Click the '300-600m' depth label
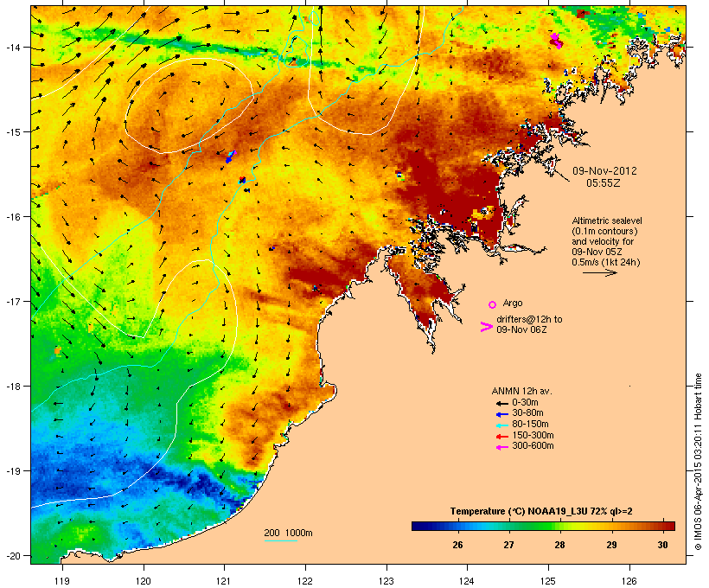This screenshot has width=709, height=588. pos(533,446)
